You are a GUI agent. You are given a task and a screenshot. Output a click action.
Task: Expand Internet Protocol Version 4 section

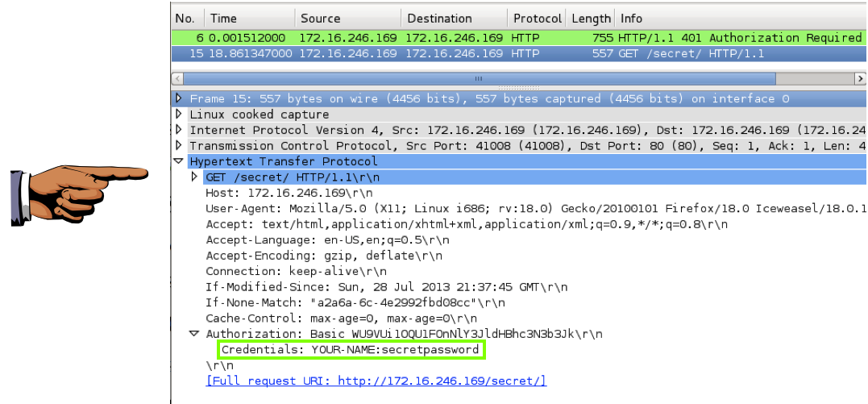(x=179, y=130)
